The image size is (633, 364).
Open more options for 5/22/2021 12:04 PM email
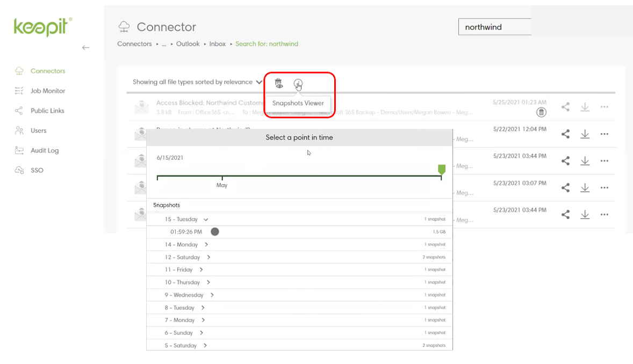[604, 134]
